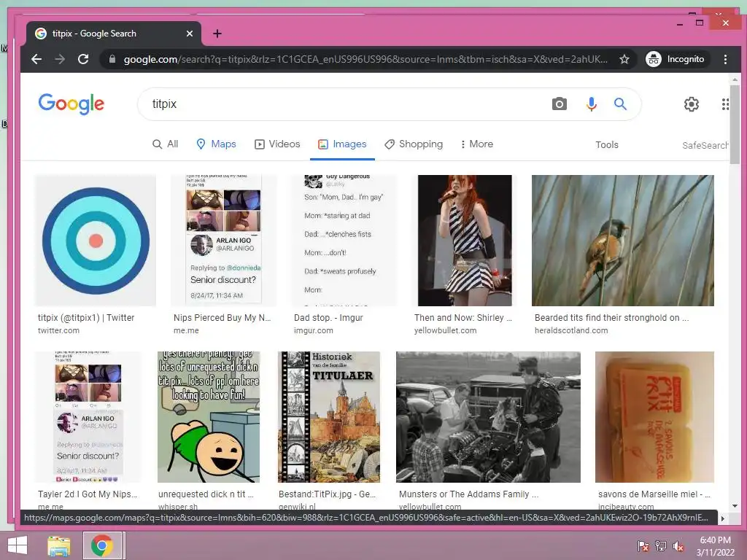This screenshot has width=747, height=560.
Task: Click the Google logo
Action: point(71,104)
